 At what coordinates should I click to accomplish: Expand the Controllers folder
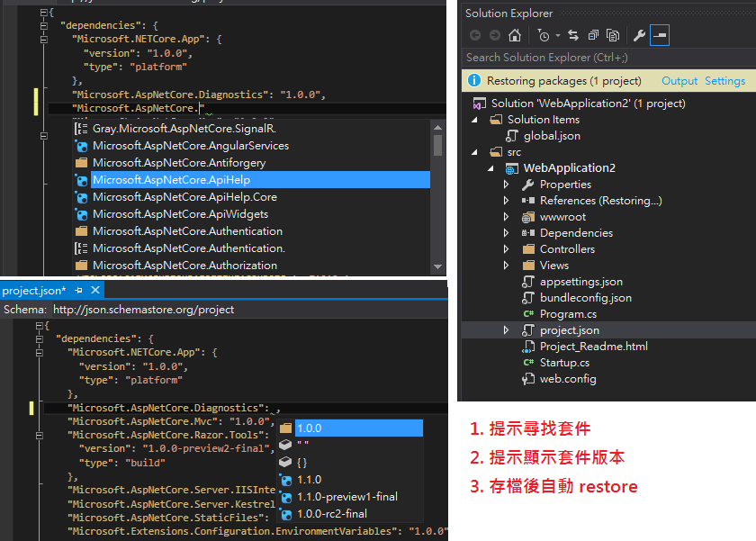pyautogui.click(x=506, y=249)
